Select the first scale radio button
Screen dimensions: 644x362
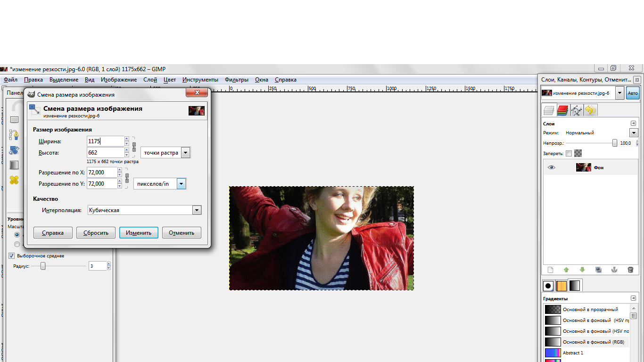pyautogui.click(x=17, y=235)
